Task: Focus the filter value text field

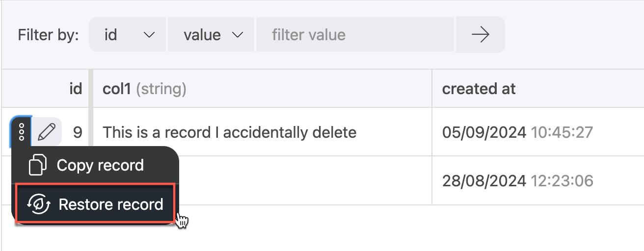Action: pyautogui.click(x=355, y=35)
